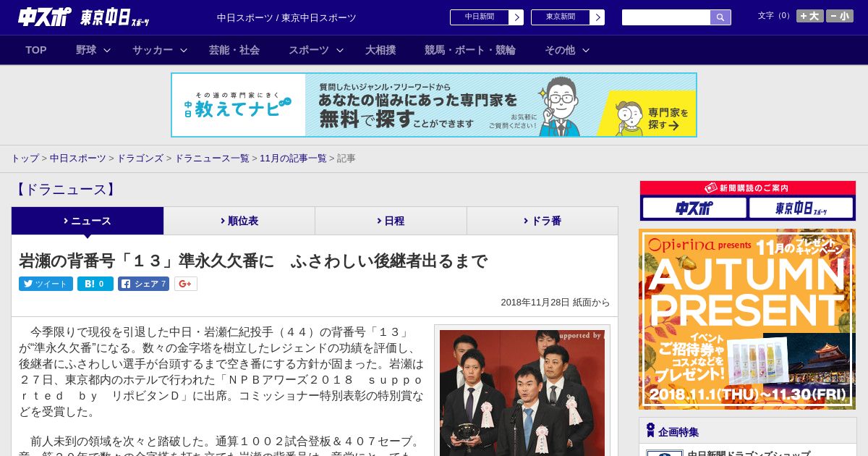Open Opirina Autumn Present ad banner
Image resolution: width=868 pixels, height=456 pixels.
click(747, 319)
